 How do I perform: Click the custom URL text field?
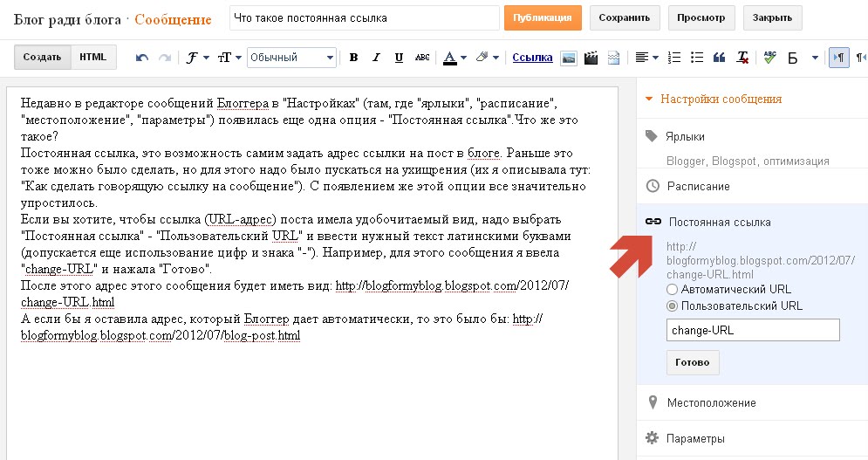(x=752, y=330)
